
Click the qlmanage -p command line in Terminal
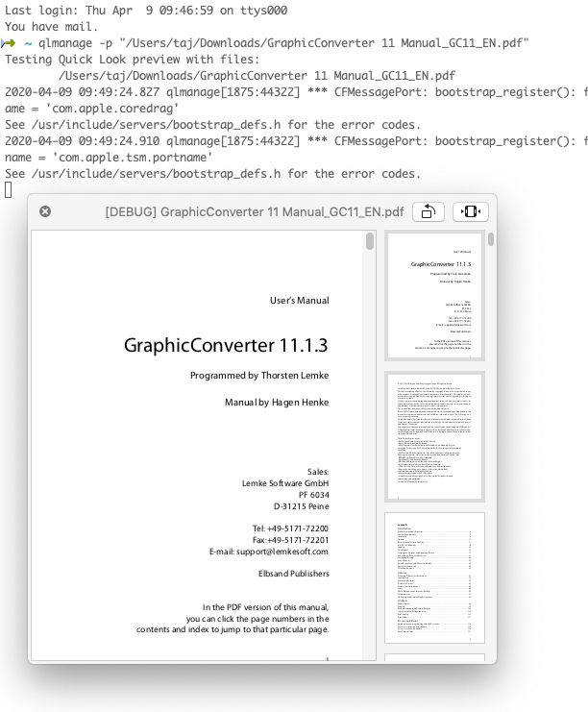click(283, 43)
